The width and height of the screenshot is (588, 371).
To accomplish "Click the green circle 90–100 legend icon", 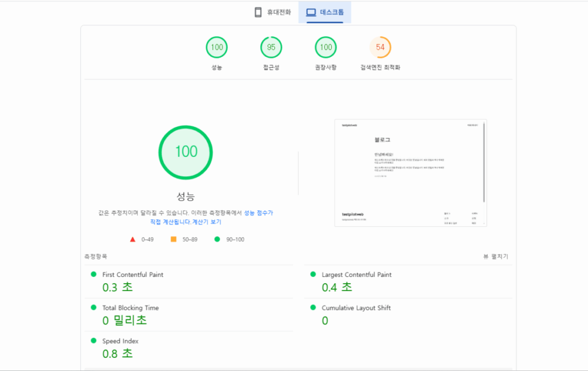I will coord(217,239).
